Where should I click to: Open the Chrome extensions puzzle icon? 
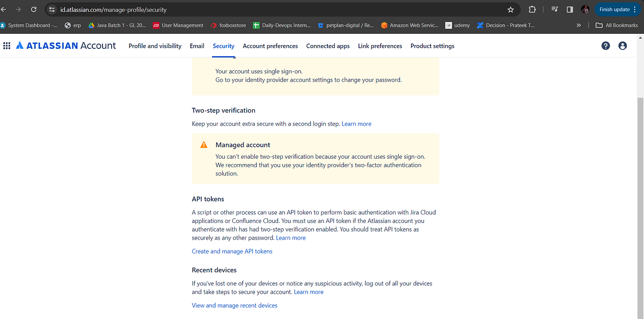[532, 9]
